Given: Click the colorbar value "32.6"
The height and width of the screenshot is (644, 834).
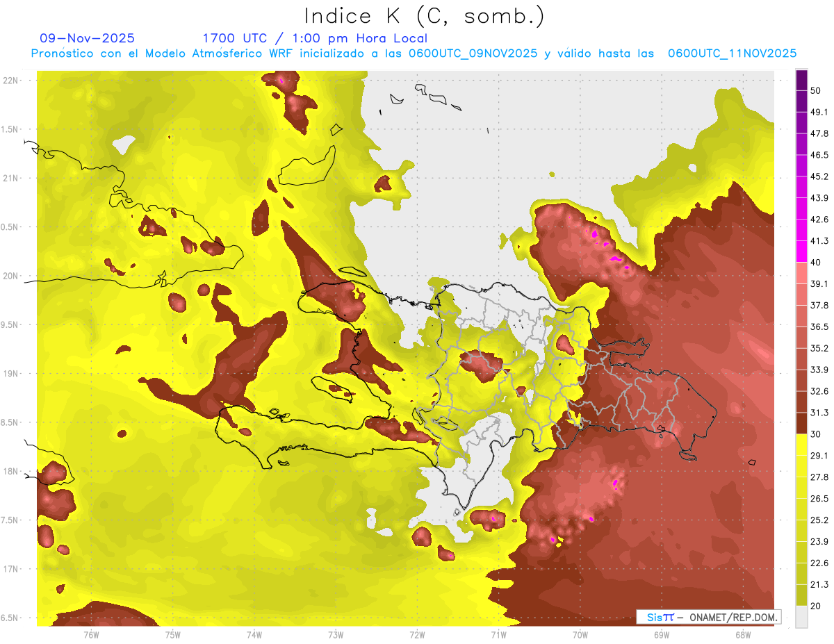Looking at the screenshot, I should (819, 391).
